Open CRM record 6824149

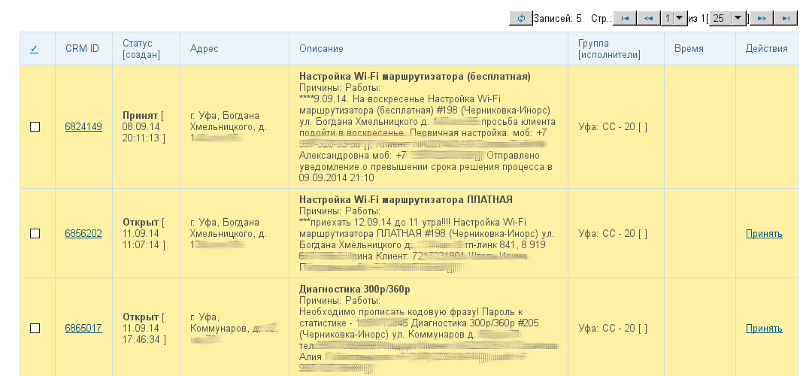click(83, 127)
